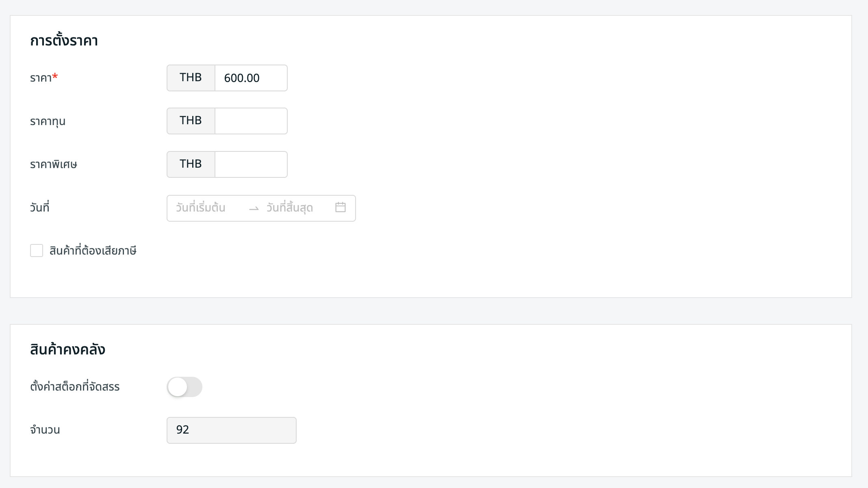Tick the สินค้าที่ต้องเสียภาษี checkbox
Viewport: 868px width, 488px height.
pos(37,250)
